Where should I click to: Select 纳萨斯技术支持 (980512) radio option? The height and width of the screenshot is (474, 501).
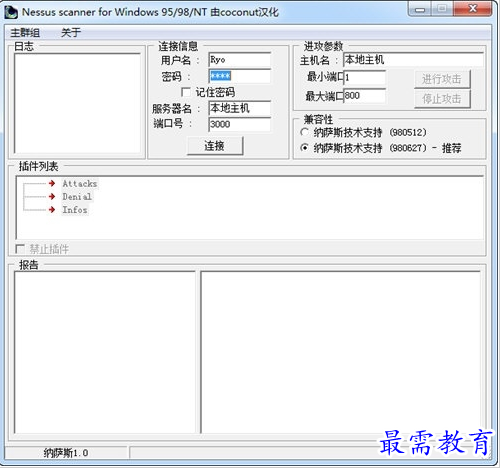(304, 132)
